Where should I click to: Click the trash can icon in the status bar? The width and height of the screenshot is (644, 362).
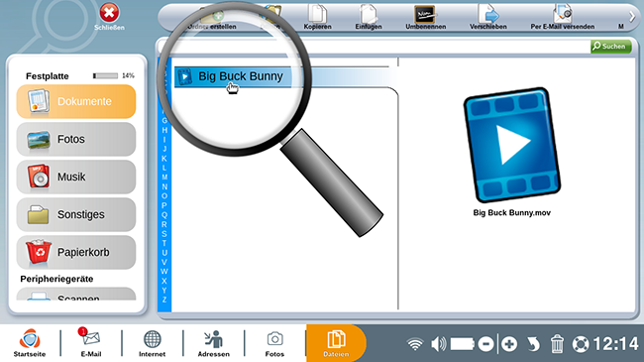pos(557,344)
